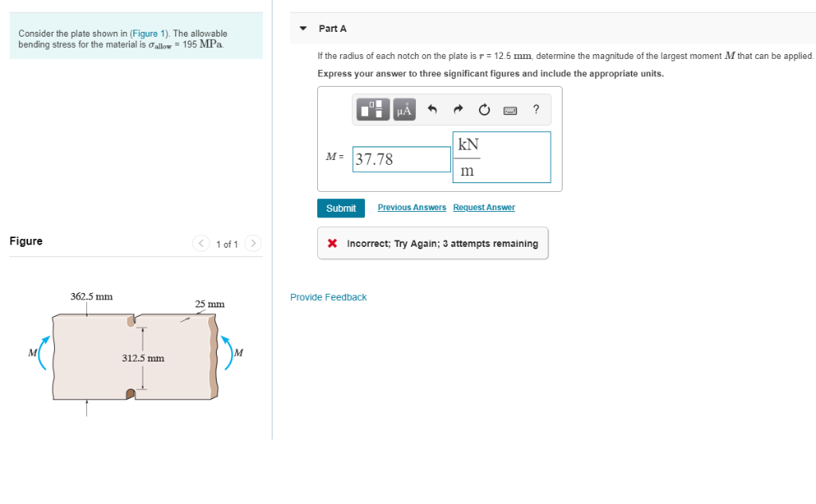Viewport: 816px width, 504px height.
Task: Select the Part A heading text
Action: tap(332, 29)
